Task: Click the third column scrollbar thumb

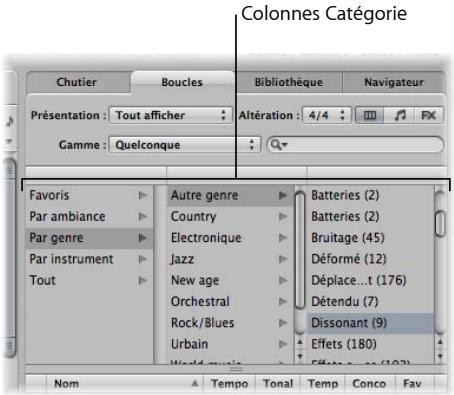Action: point(440,224)
